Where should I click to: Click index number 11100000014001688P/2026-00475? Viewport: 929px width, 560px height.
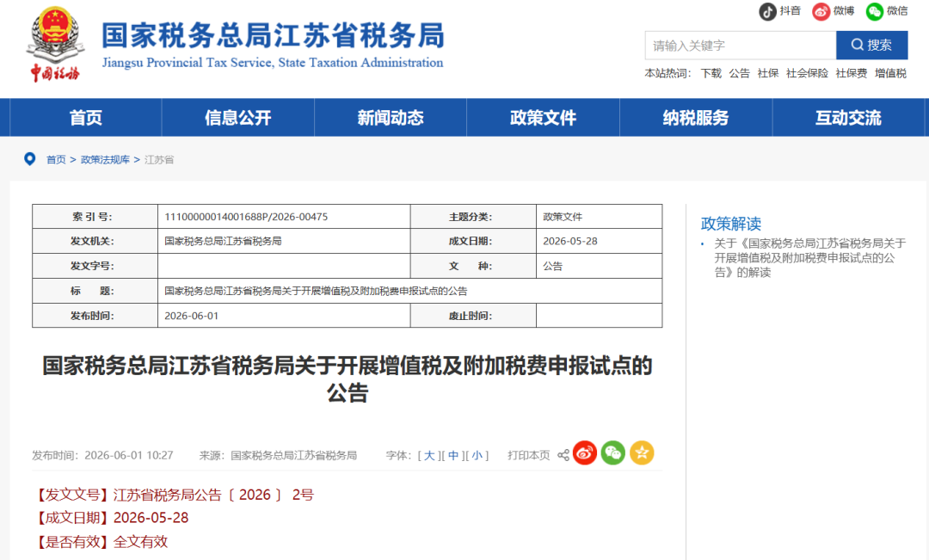coord(246,217)
